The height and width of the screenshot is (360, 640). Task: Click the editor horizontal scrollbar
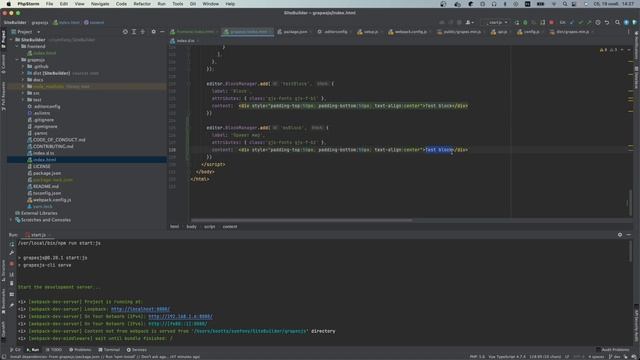pyautogui.click(x=301, y=220)
